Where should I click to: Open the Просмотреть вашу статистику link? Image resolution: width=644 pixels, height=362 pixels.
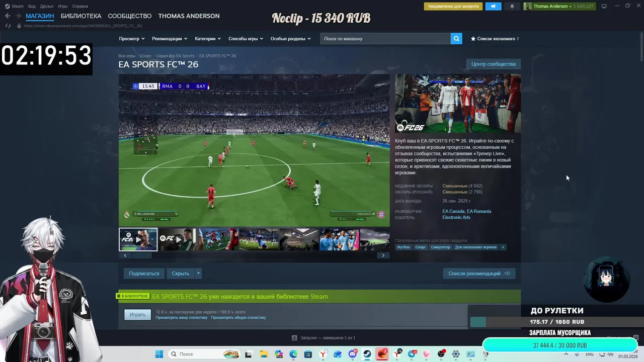click(182, 318)
